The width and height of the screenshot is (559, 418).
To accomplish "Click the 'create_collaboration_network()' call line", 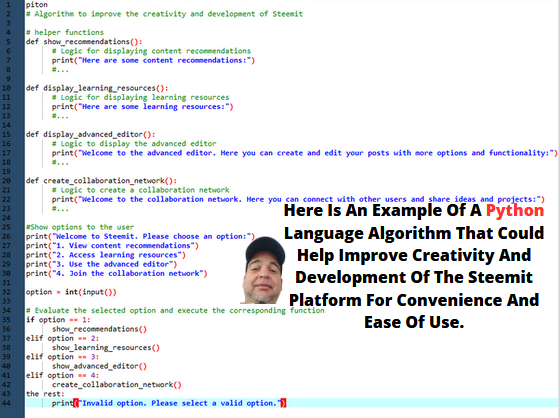I will 117,385.
